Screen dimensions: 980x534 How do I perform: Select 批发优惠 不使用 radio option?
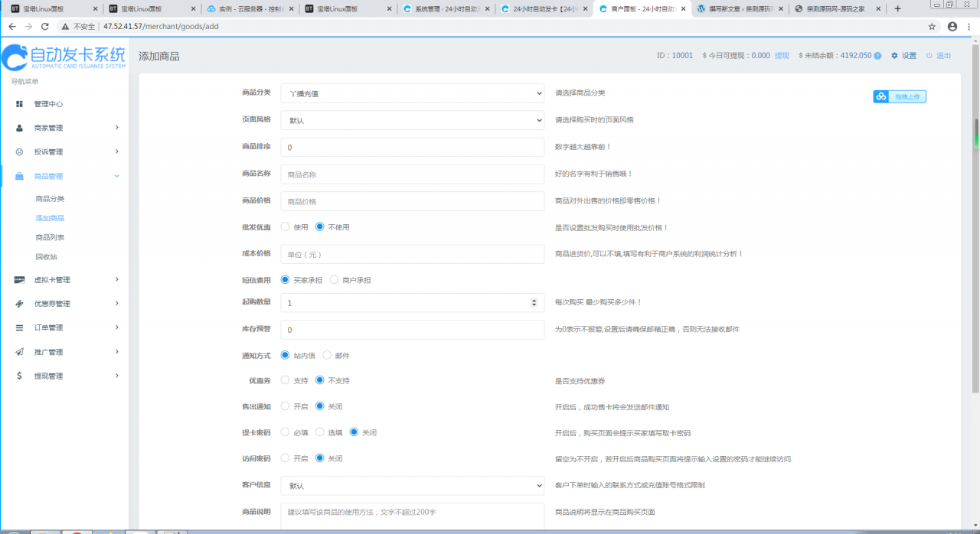pos(320,227)
